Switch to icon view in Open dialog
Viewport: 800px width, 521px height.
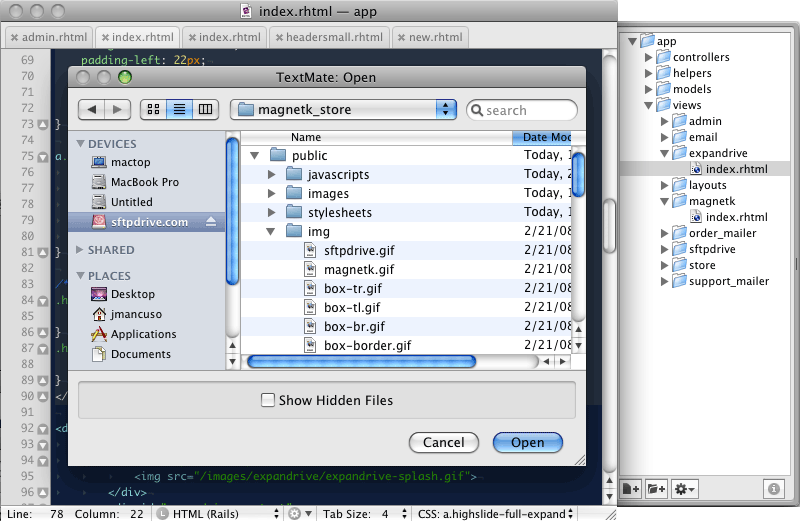[x=155, y=109]
